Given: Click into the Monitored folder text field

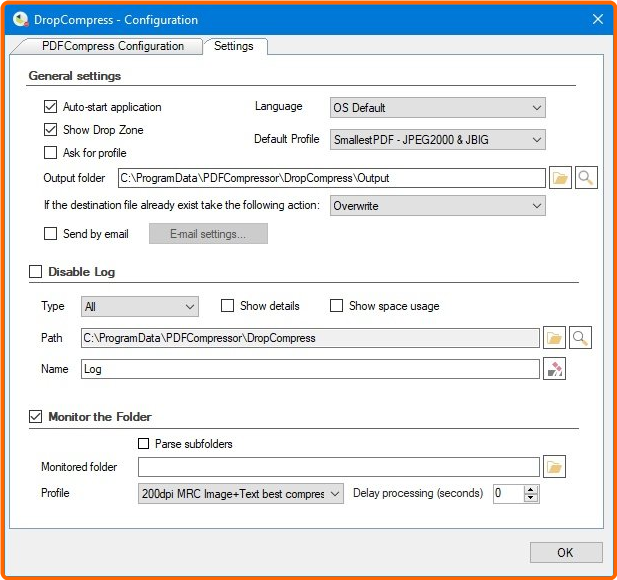Looking at the screenshot, I should click(x=338, y=467).
